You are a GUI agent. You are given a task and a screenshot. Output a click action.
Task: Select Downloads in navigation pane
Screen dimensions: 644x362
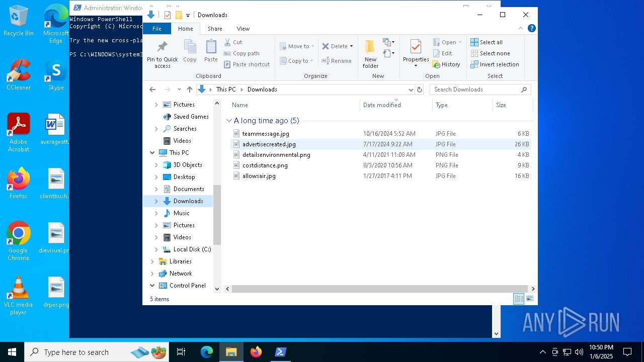(x=188, y=201)
